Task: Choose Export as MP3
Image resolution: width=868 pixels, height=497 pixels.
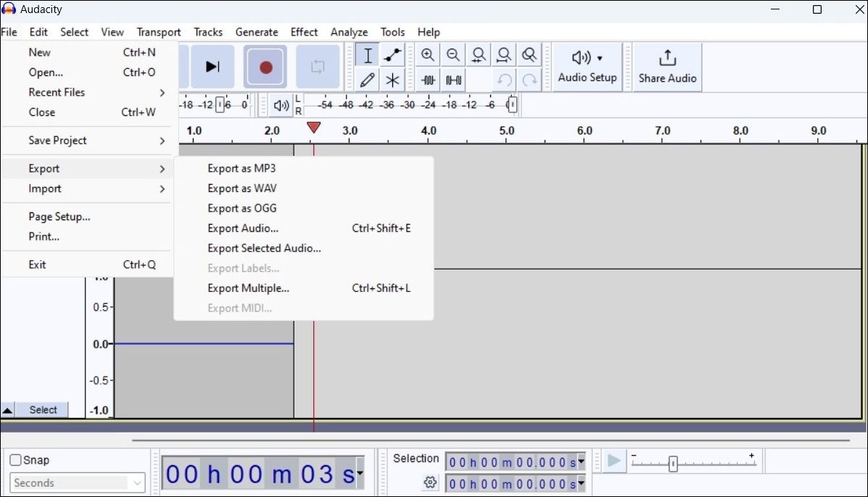Action: (x=241, y=167)
